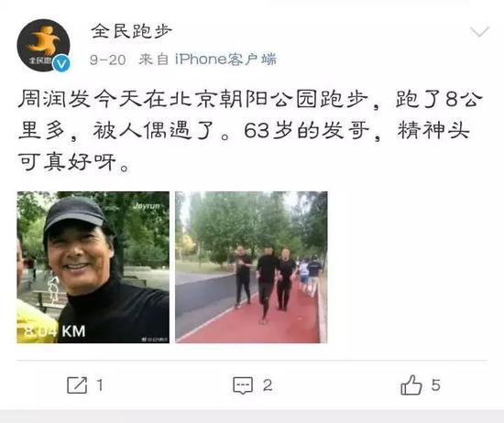Open the post text about 周润发 running
Screen dimensions: 504x423
250,130
